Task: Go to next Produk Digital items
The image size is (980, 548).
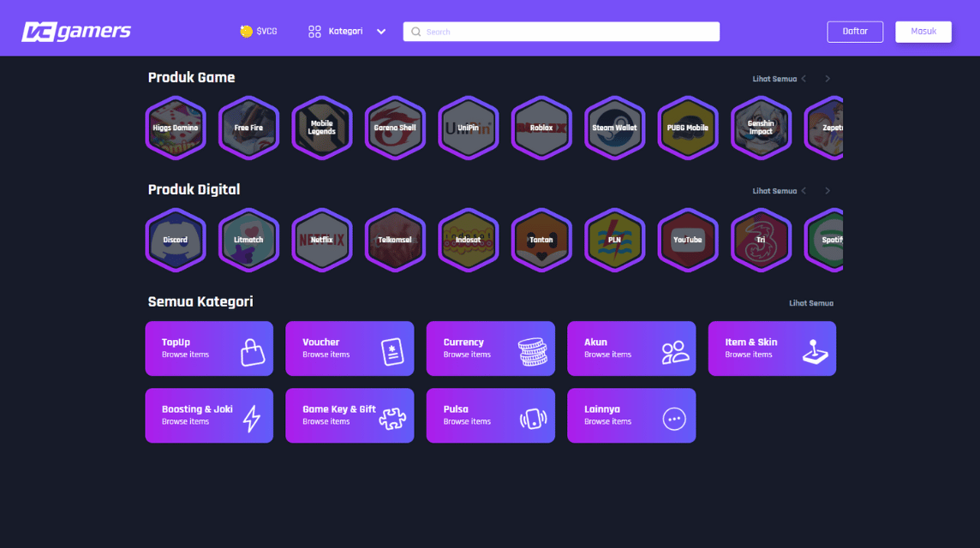Action: 828,191
